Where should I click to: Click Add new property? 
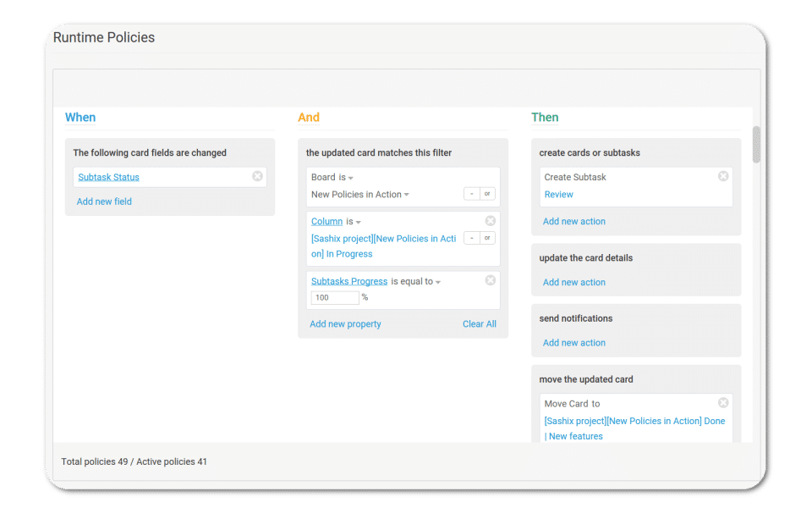coord(345,323)
